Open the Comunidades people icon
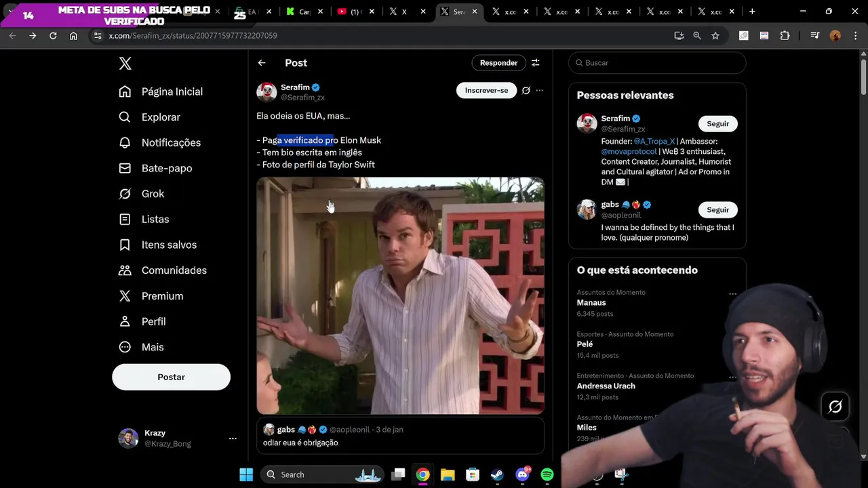Image resolution: width=868 pixels, height=488 pixels. point(125,270)
